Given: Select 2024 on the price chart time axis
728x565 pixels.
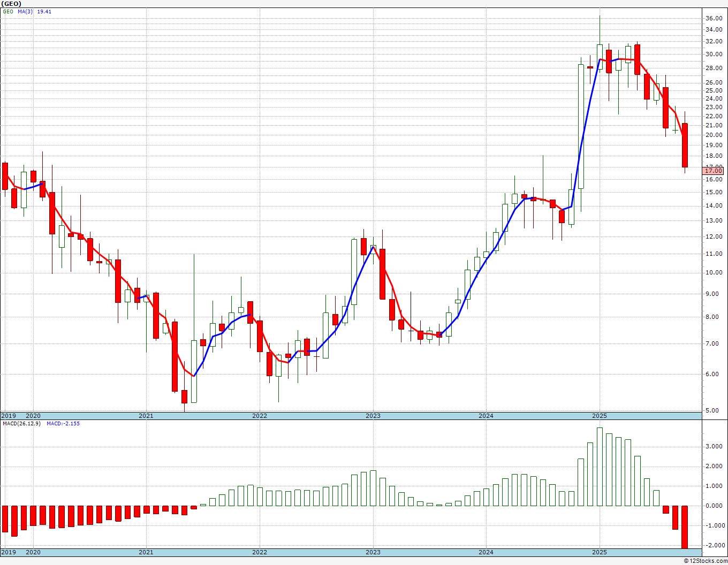Looking at the screenshot, I should click(x=486, y=416).
